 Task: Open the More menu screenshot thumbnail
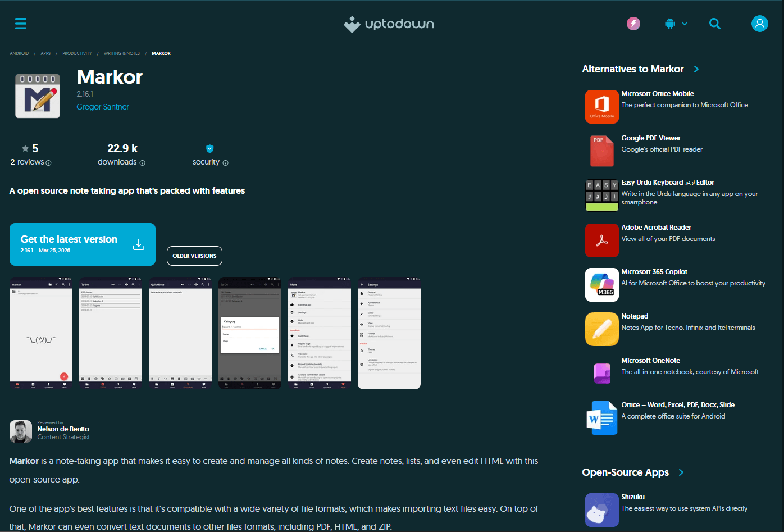point(320,333)
